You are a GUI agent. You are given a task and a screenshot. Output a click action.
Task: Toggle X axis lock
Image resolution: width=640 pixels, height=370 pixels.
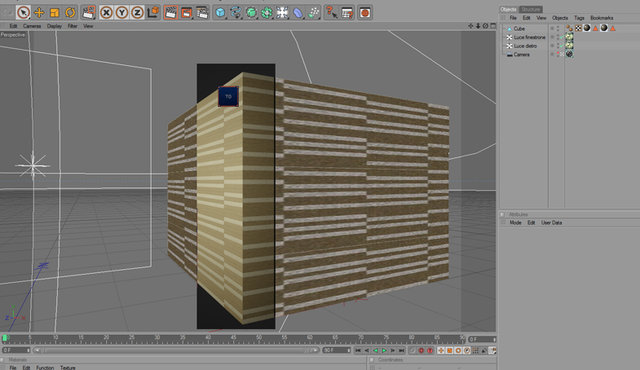point(106,13)
